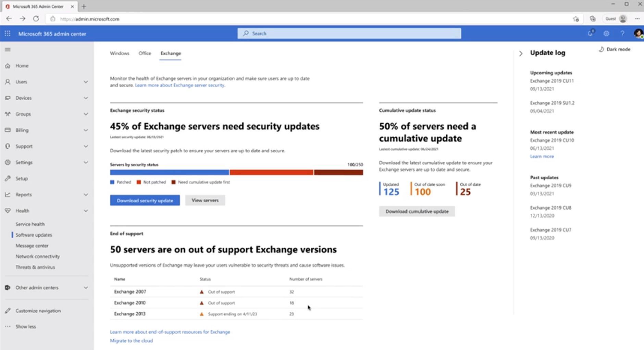Open the Help question mark icon
The height and width of the screenshot is (350, 644).
click(622, 33)
